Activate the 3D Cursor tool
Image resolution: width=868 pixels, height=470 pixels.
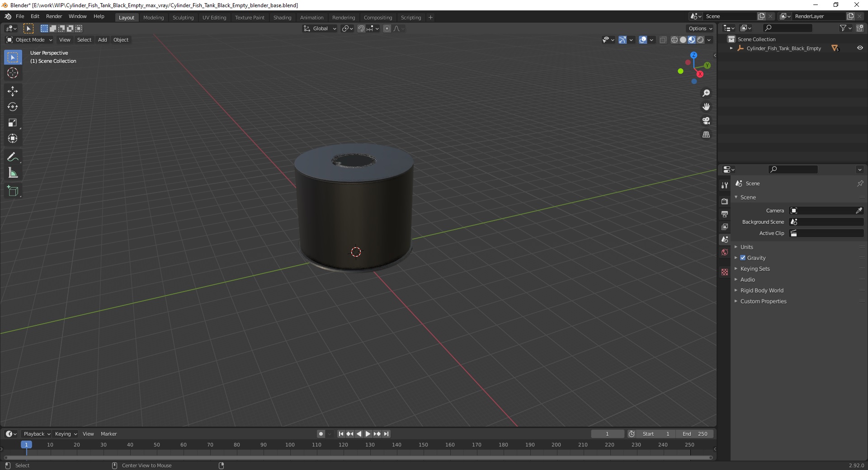coord(13,73)
